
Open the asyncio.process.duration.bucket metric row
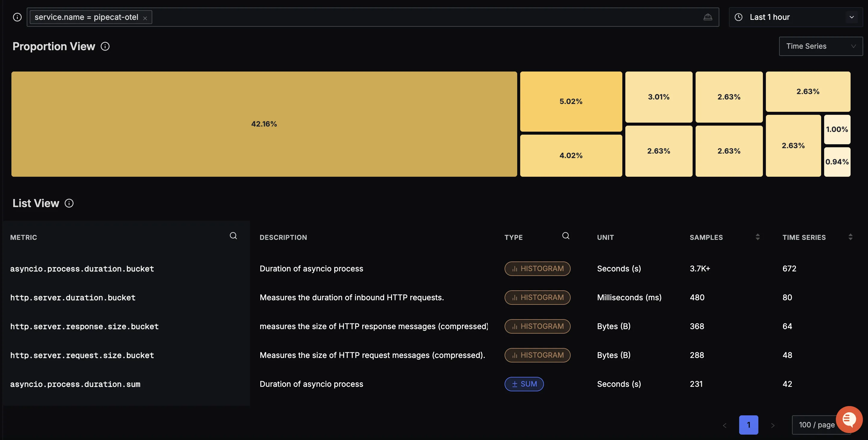[82, 269]
